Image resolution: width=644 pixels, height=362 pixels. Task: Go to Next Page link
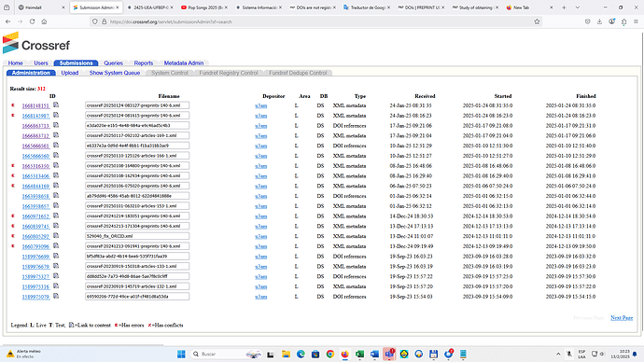click(622, 317)
